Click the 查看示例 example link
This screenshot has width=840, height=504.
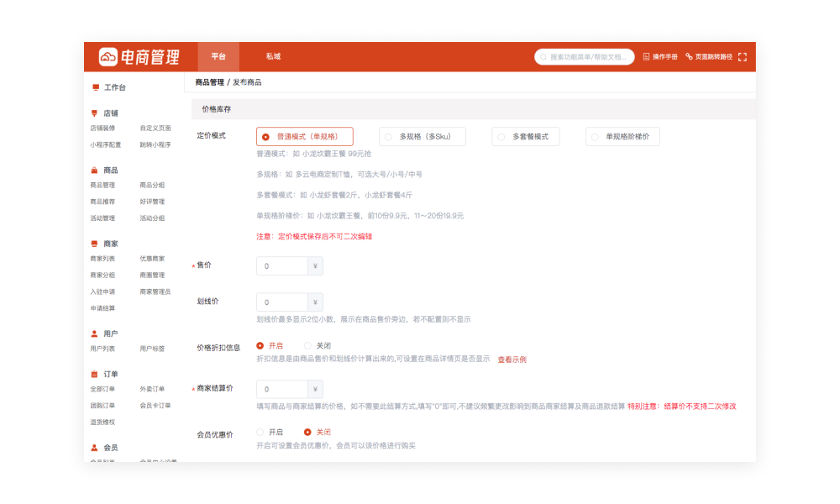tap(511, 359)
